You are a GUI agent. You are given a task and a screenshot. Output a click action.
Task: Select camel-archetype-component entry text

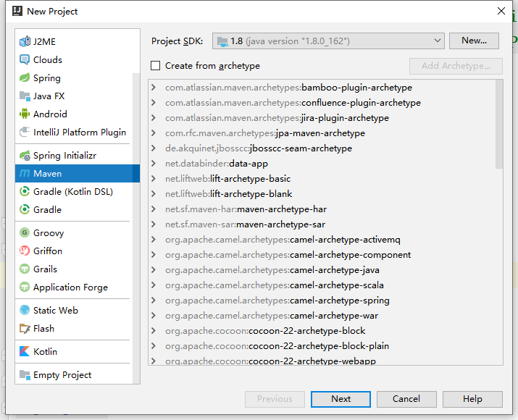click(x=288, y=255)
